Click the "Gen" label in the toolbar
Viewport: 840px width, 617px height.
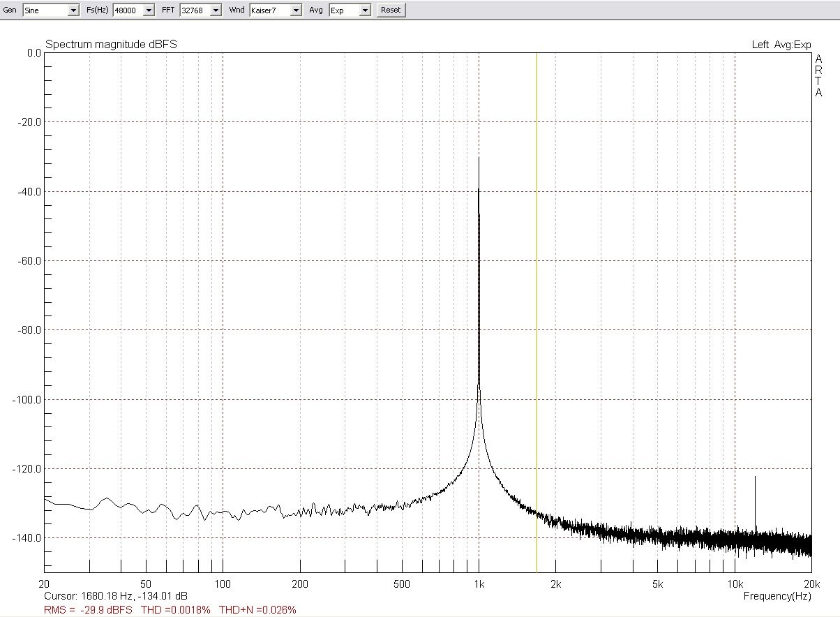10,10
